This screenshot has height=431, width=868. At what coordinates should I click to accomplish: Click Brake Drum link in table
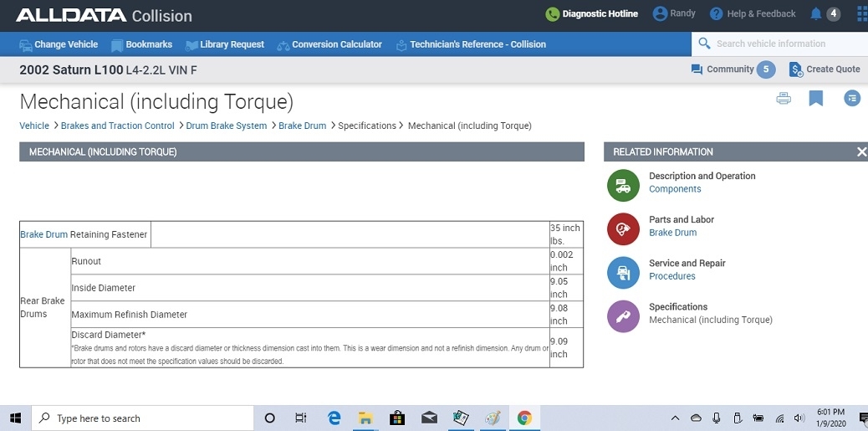coord(43,234)
